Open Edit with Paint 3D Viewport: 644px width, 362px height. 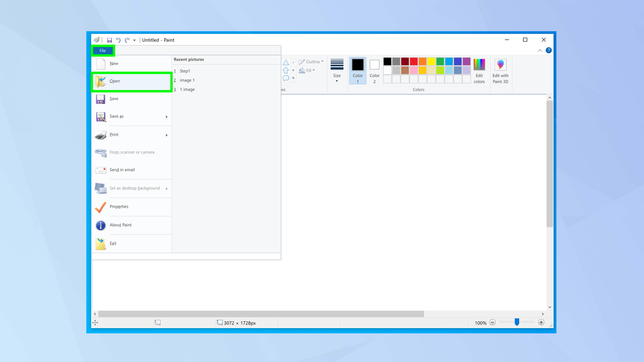coord(500,70)
